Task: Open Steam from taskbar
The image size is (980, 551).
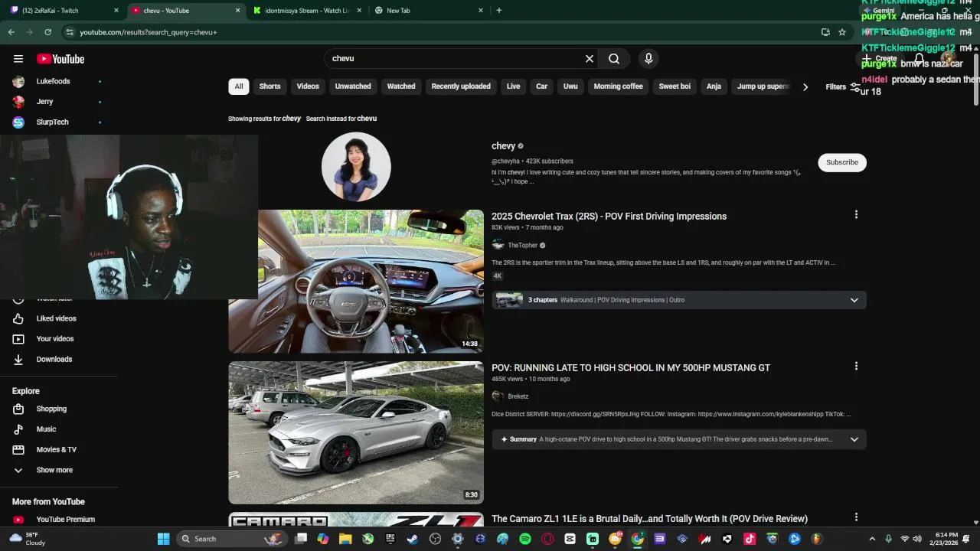Action: click(413, 539)
